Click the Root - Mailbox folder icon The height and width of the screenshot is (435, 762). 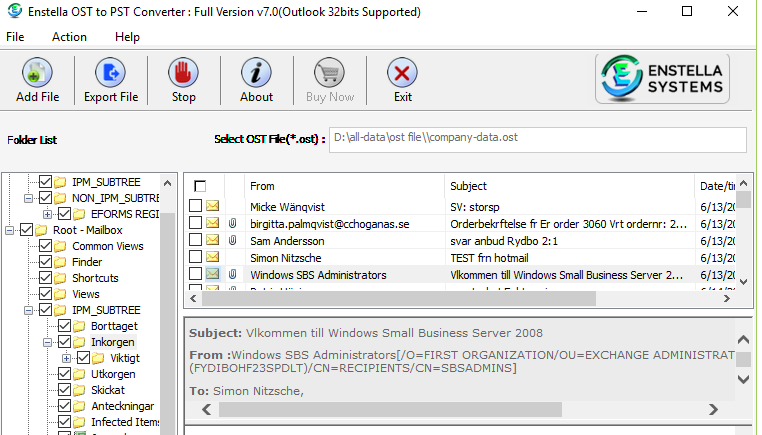tap(41, 230)
